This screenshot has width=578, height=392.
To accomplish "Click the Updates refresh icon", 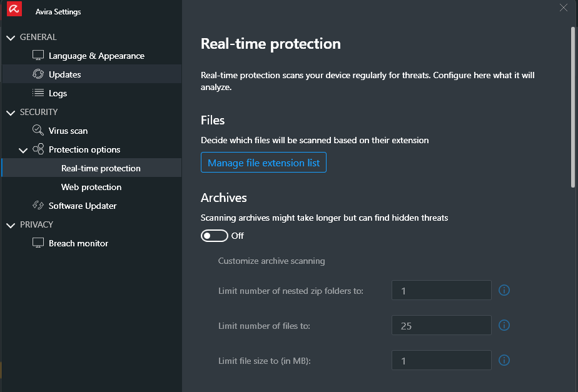I will [x=38, y=74].
